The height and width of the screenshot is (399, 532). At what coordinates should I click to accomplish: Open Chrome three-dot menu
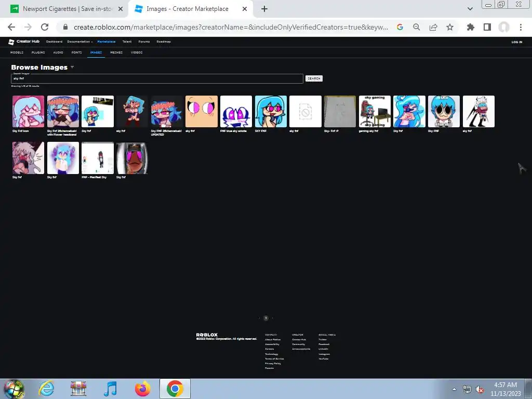point(521,27)
